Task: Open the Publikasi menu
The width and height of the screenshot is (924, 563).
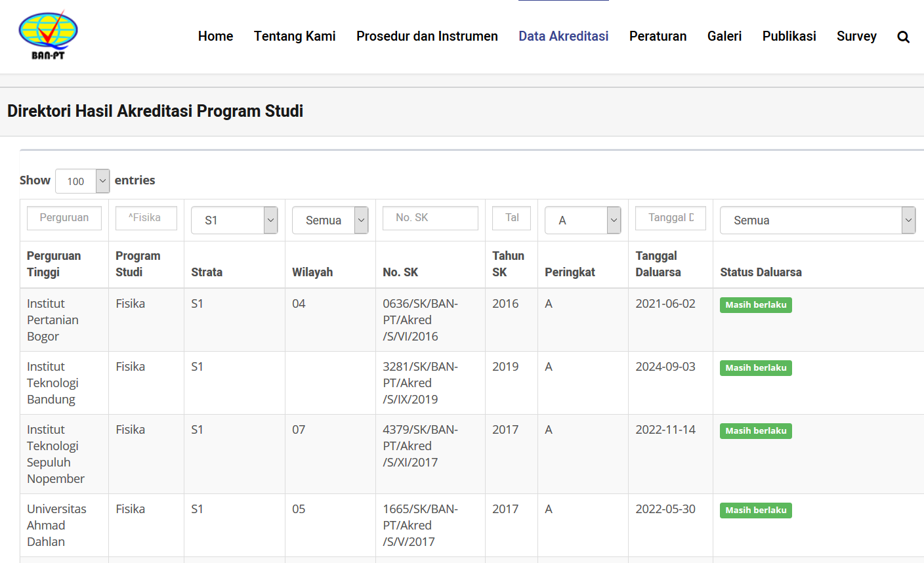Action: click(x=789, y=36)
